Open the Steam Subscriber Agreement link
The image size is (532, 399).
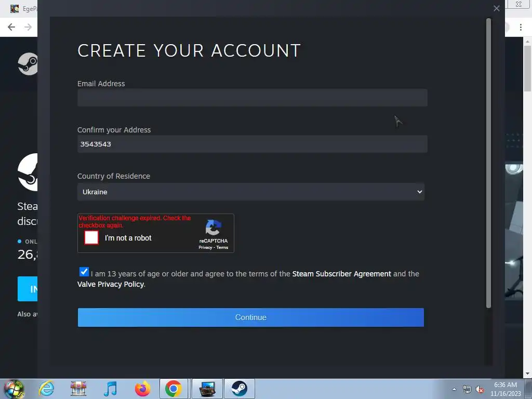coord(342,274)
